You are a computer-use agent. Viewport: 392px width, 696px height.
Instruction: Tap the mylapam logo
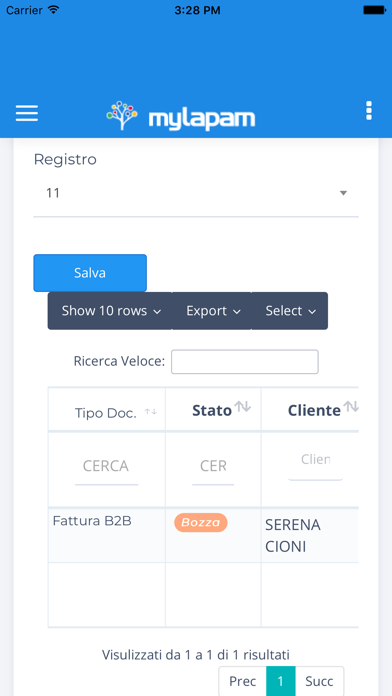(181, 116)
